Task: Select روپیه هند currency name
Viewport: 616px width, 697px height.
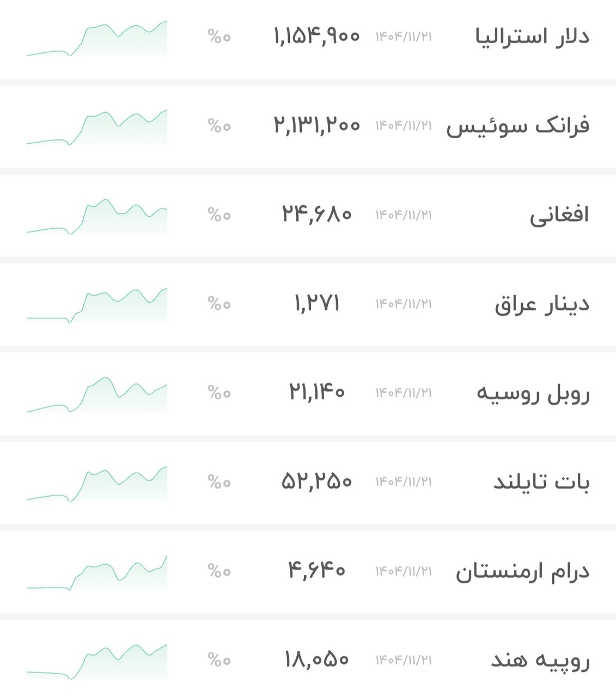Action: coord(540,661)
